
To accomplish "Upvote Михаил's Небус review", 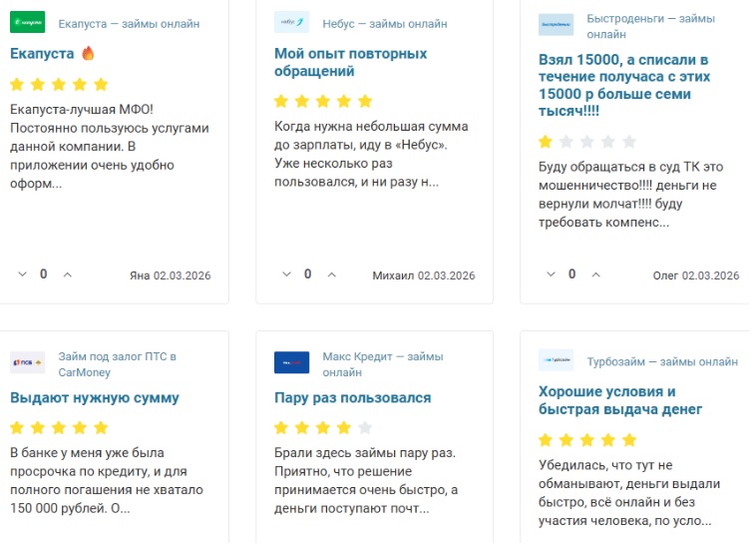I will click(x=332, y=274).
